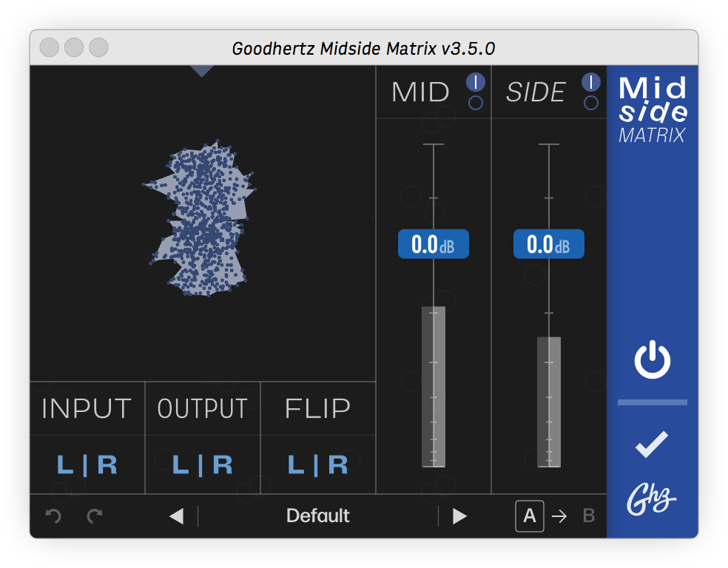Change the FLIP L|R setting
Image resolution: width=728 pixels, height=568 pixels.
318,464
